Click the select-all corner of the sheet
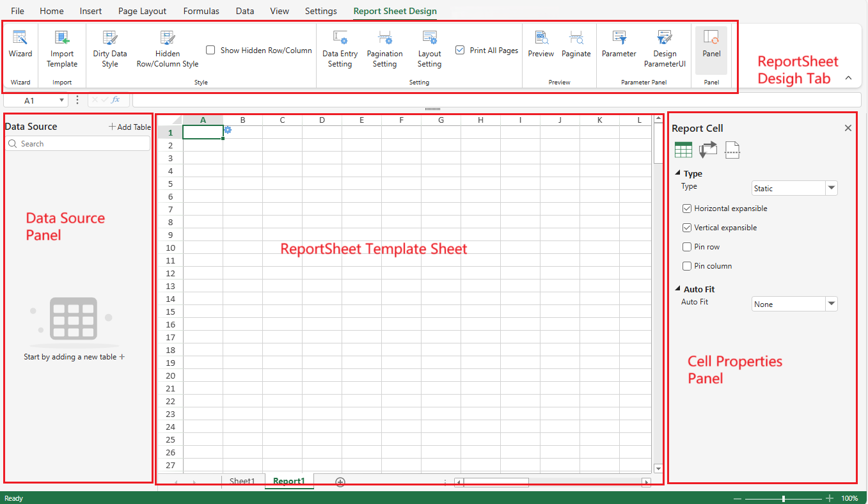This screenshot has height=504, width=868. [x=170, y=120]
